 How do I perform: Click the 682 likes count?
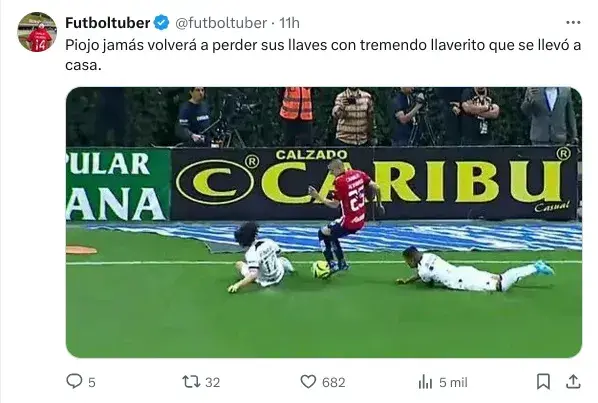pos(334,382)
